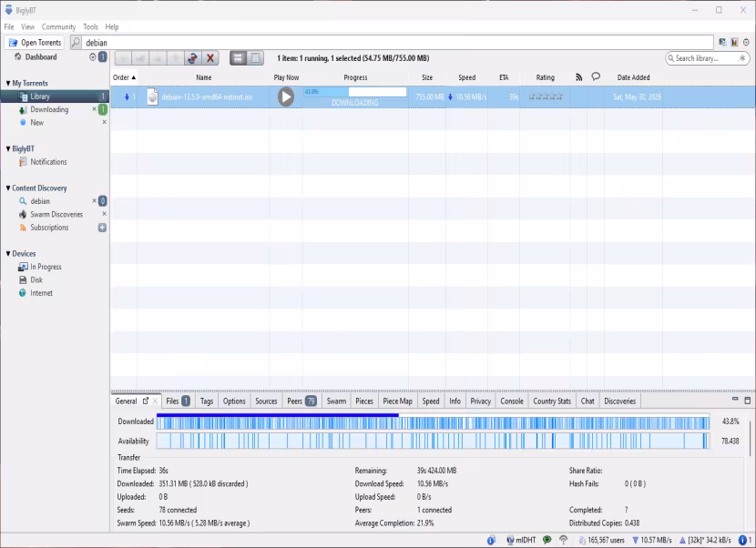The width and height of the screenshot is (756, 548).
Task: Remove torrent using red X toolbar icon
Action: tap(210, 58)
